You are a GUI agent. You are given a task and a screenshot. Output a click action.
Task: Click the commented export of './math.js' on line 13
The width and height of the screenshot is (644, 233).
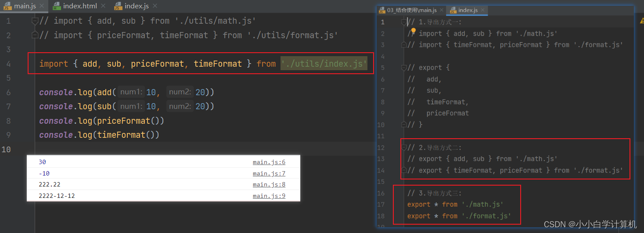click(x=482, y=159)
